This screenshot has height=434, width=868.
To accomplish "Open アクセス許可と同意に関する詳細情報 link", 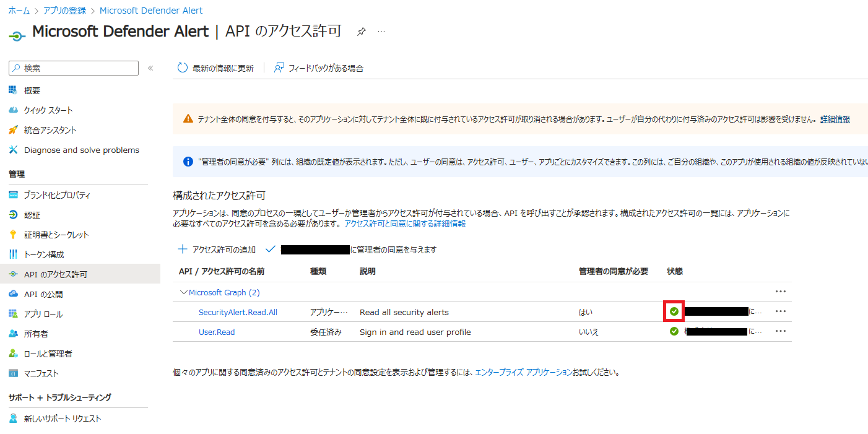I will [x=405, y=224].
